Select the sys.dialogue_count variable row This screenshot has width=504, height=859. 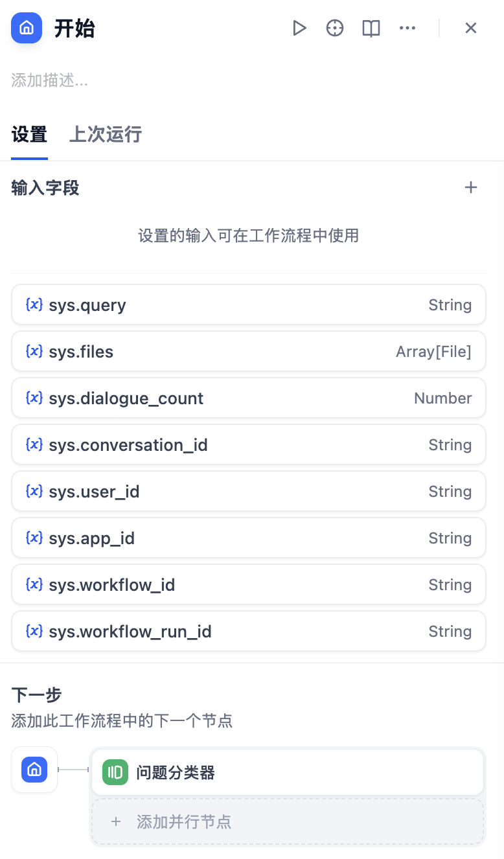[249, 398]
